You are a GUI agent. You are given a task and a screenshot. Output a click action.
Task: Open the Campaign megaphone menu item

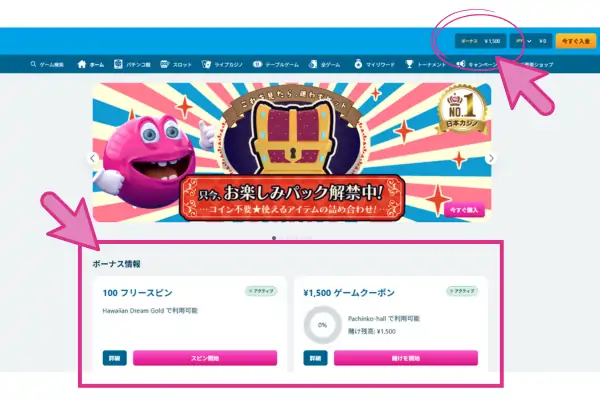pyautogui.click(x=476, y=64)
